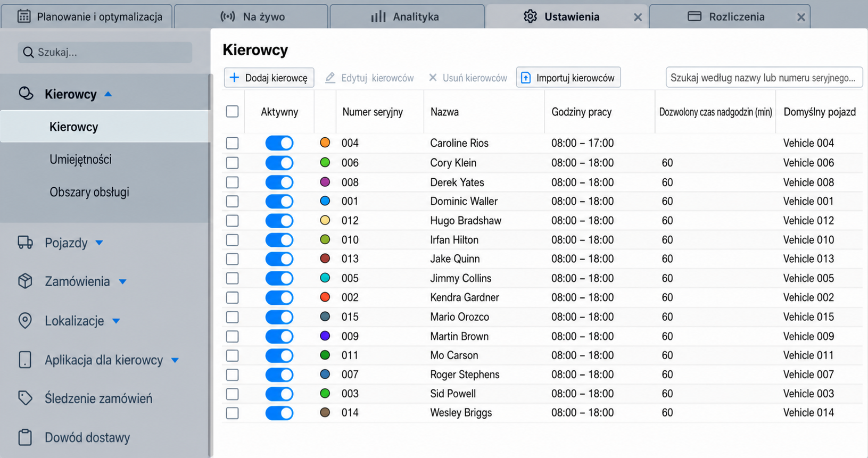Check the box for Derek Yates
Screen dimensions: 868x458
pos(232,182)
